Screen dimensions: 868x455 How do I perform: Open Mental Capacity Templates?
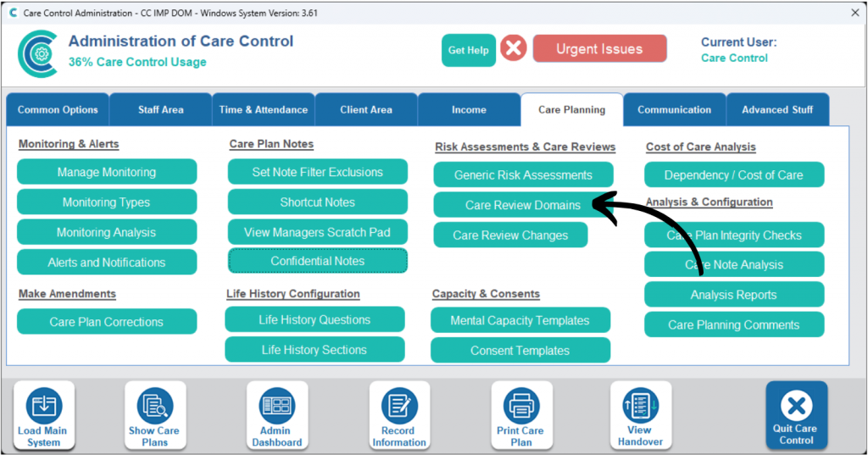pyautogui.click(x=520, y=320)
